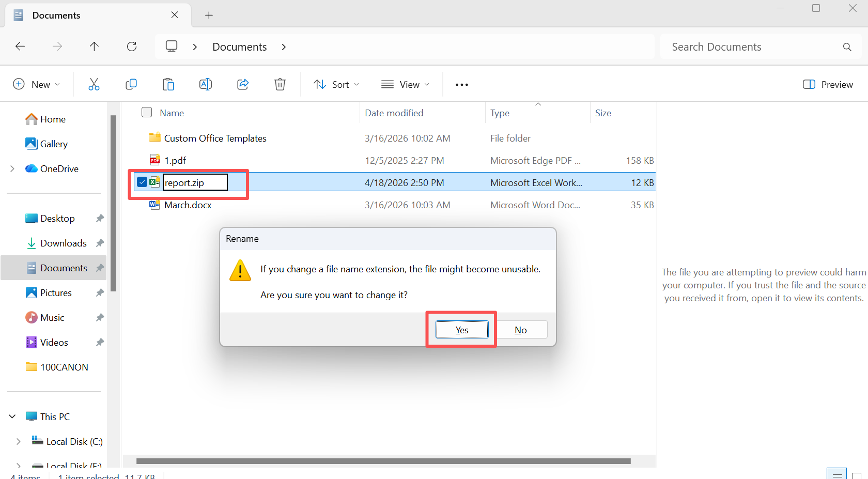868x479 pixels.
Task: Click the horizontal scrollbar of file list
Action: point(383,461)
